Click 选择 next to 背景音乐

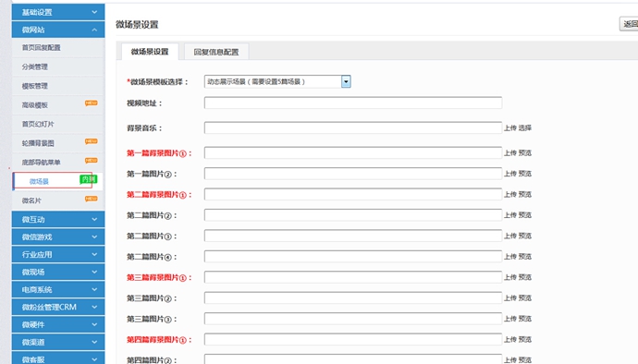525,127
